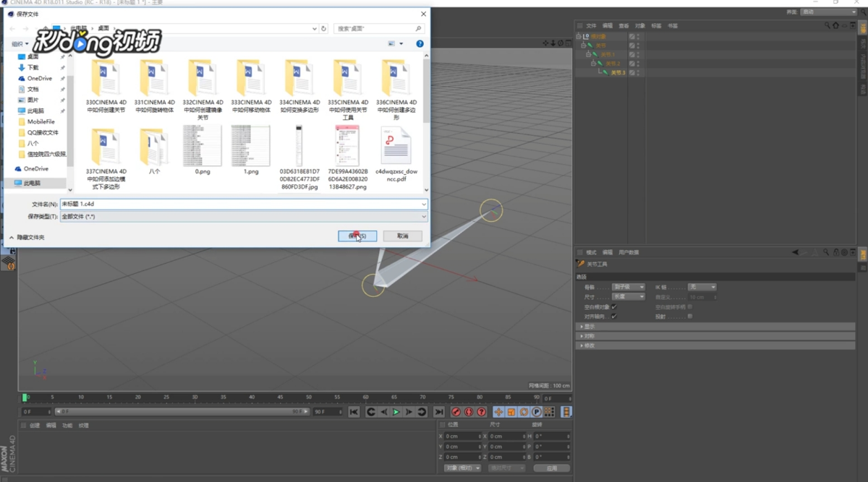Open 书签 menu in Object Manager
This screenshot has height=482, width=868.
pos(673,25)
